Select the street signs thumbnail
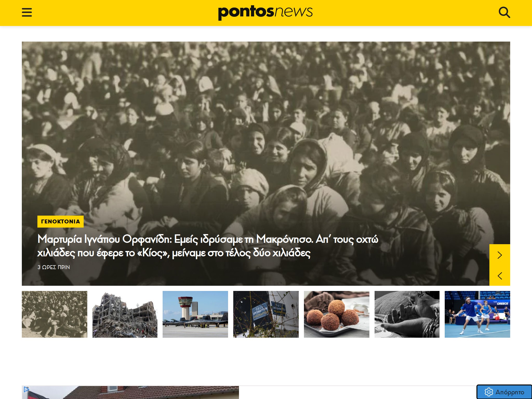 [266, 314]
